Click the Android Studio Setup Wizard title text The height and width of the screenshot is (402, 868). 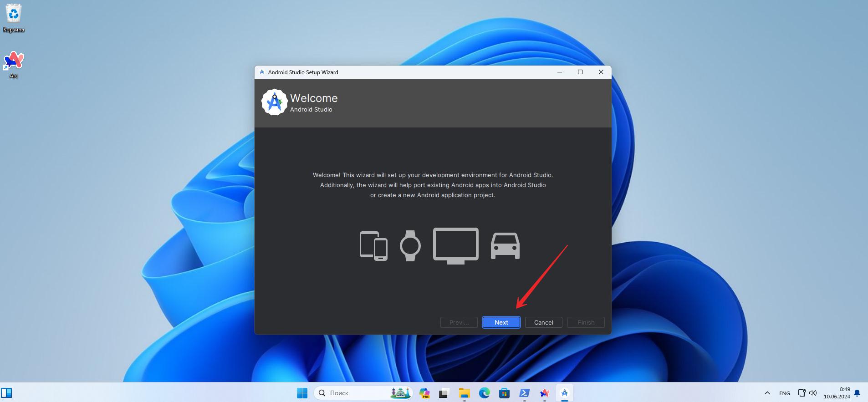[x=303, y=72]
